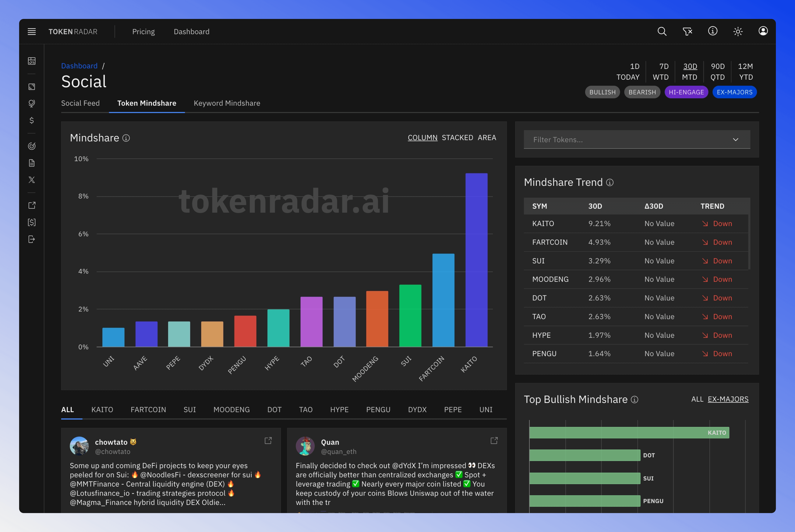795x532 pixels.
Task: Toggle the HI-ENGAGE filter pill
Action: 686,92
